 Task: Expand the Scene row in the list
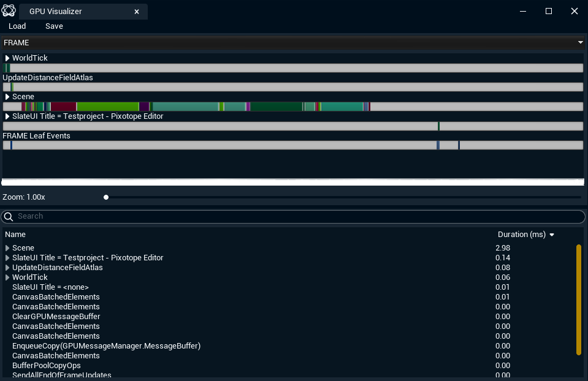[x=7, y=248]
